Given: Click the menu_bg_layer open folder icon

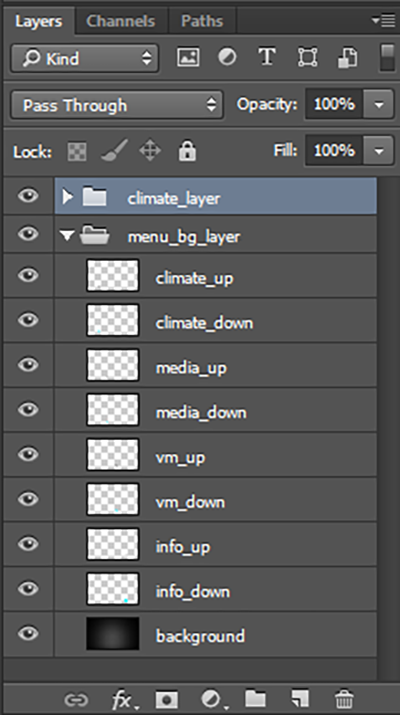Looking at the screenshot, I should tap(94, 236).
